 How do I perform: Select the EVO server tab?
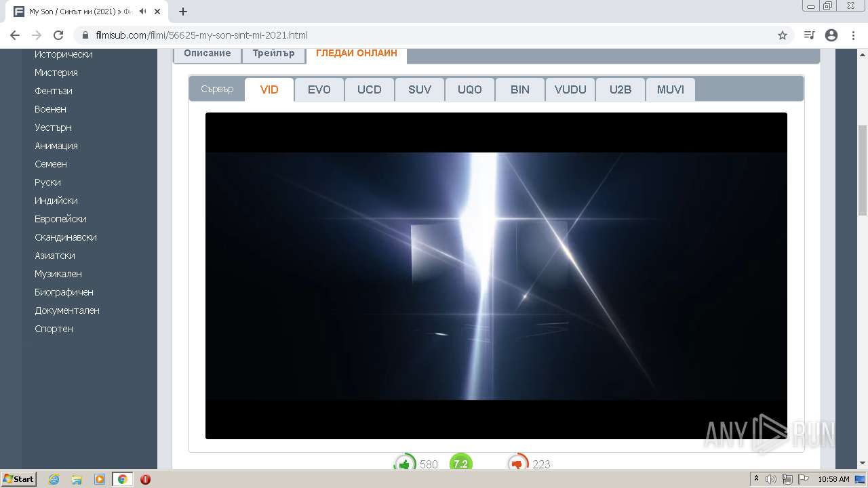(x=319, y=89)
